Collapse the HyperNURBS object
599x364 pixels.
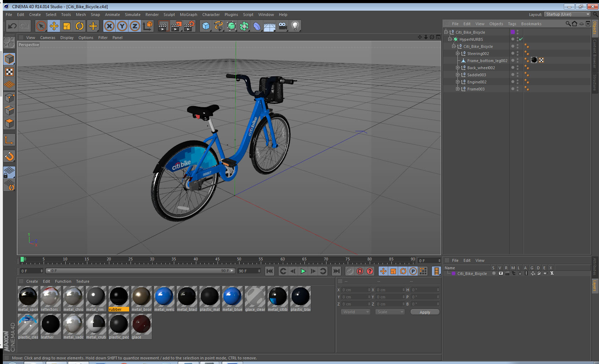450,39
